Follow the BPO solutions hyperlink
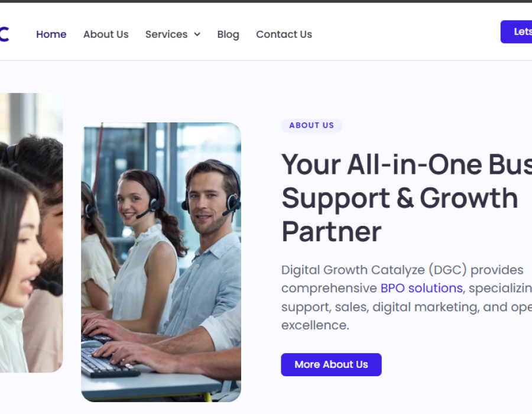The image size is (532, 414). [x=421, y=288]
